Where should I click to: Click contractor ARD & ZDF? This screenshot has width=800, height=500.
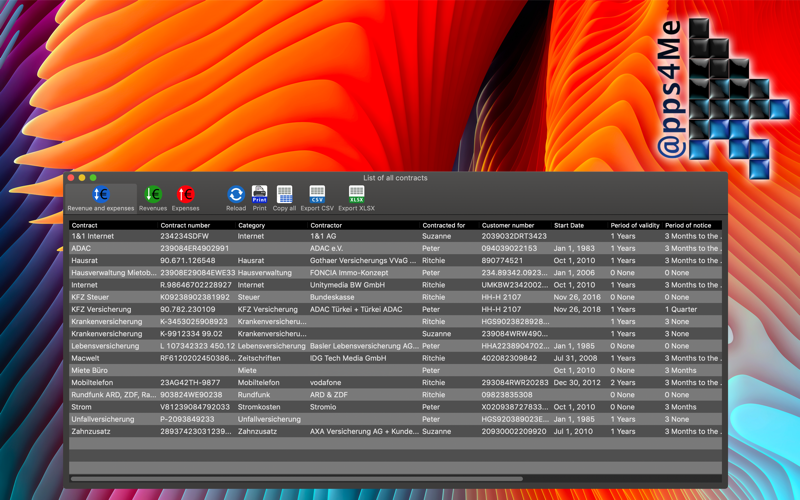[x=329, y=395]
